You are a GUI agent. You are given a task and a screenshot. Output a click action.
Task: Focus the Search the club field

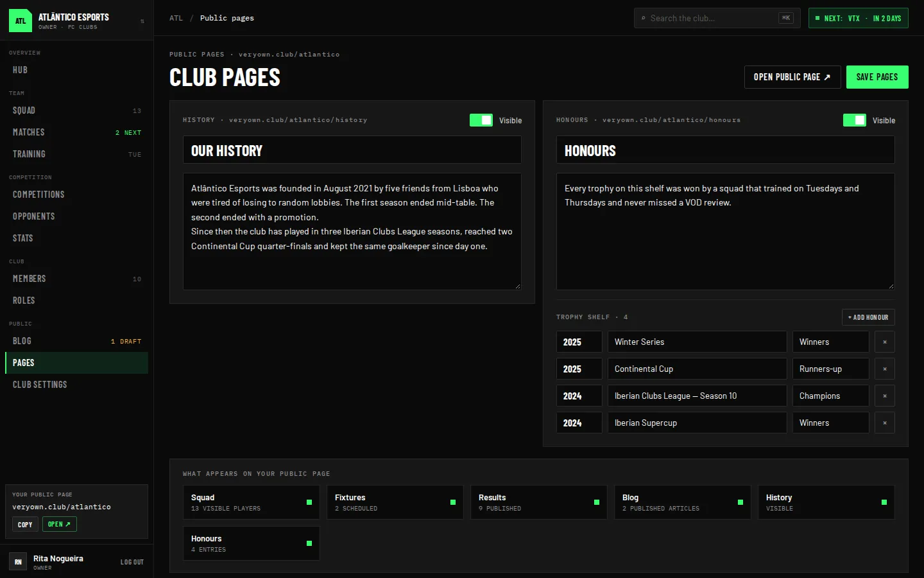click(717, 18)
